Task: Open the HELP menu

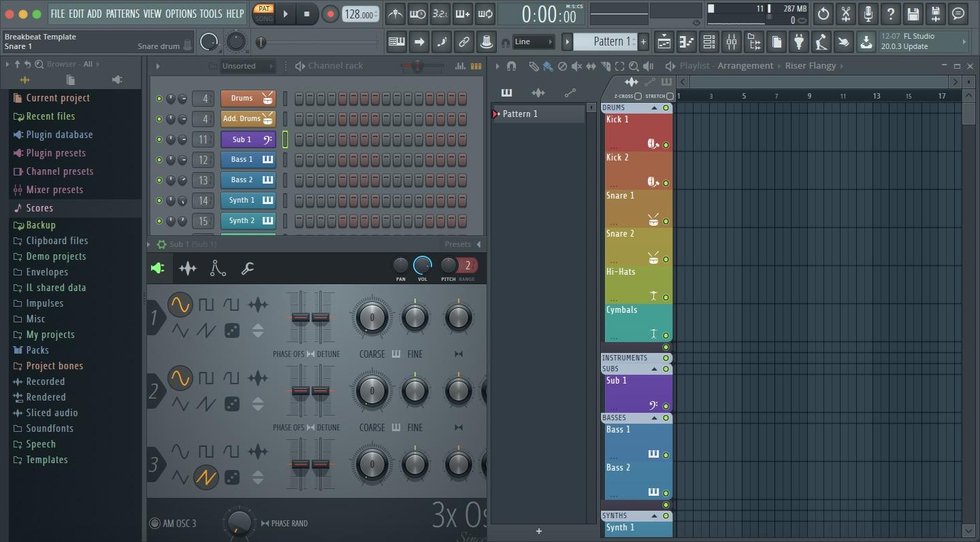Action: point(235,14)
